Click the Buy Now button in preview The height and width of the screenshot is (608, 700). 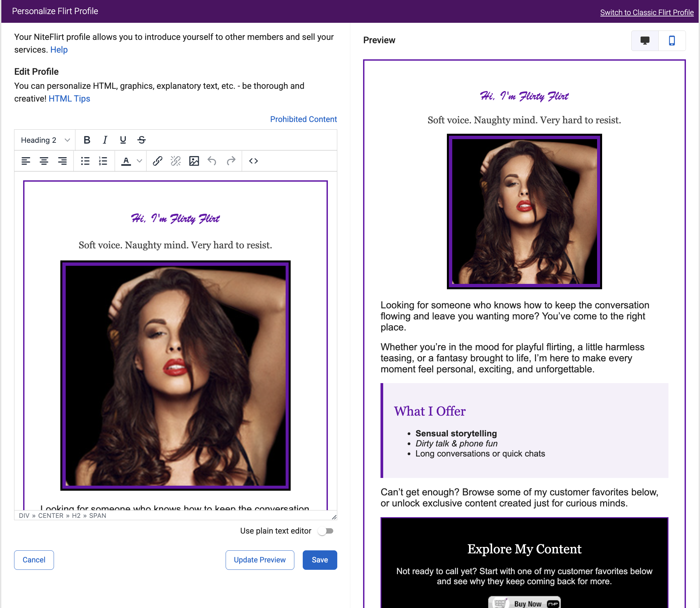click(524, 603)
